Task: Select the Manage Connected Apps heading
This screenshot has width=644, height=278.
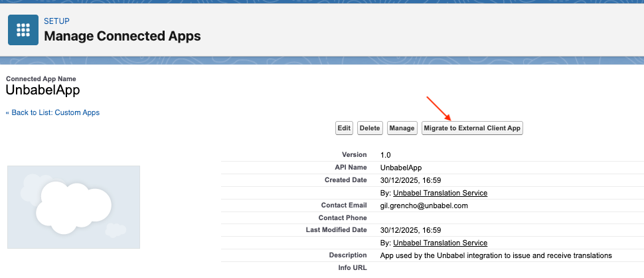Action: click(122, 36)
